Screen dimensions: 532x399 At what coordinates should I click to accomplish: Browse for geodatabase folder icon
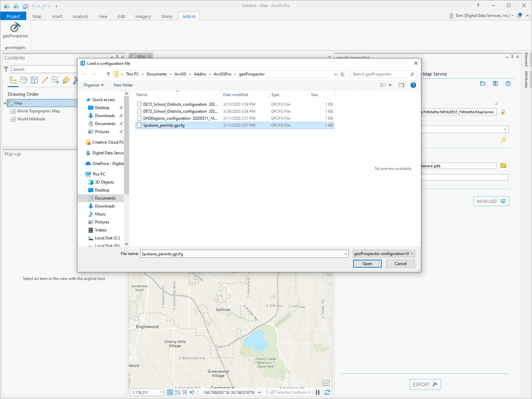[x=503, y=166]
